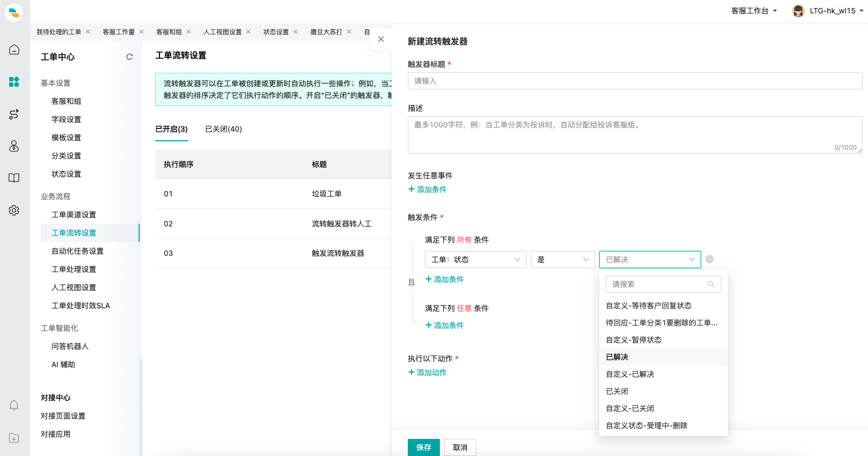This screenshot has width=868, height=456.
Task: Open 问答机器人 in sidebar menu
Action: pos(70,346)
